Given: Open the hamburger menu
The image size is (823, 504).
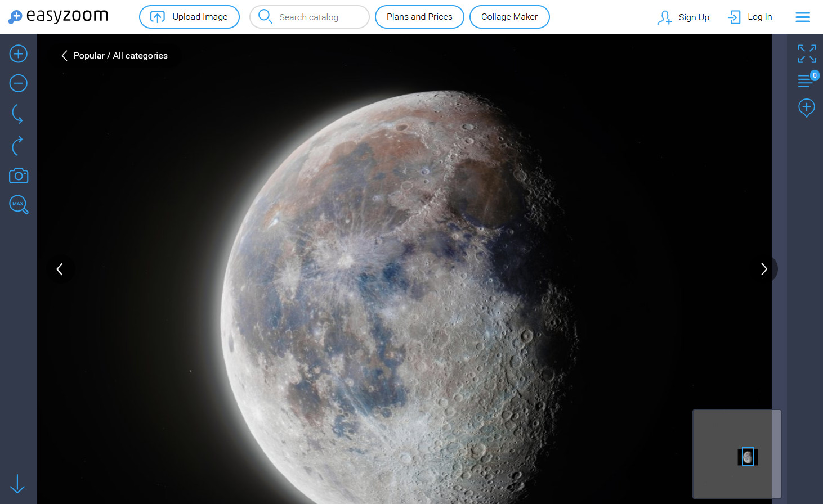Looking at the screenshot, I should coord(802,17).
